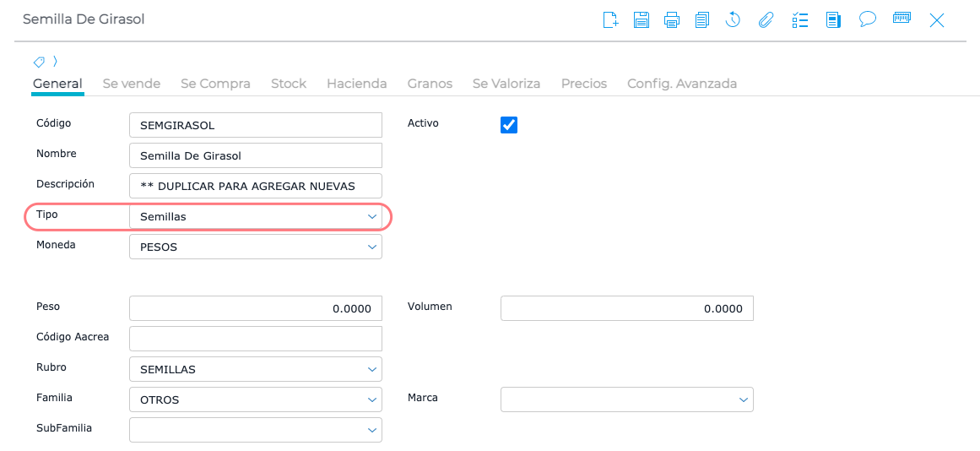Click the tag label icon

point(39,62)
